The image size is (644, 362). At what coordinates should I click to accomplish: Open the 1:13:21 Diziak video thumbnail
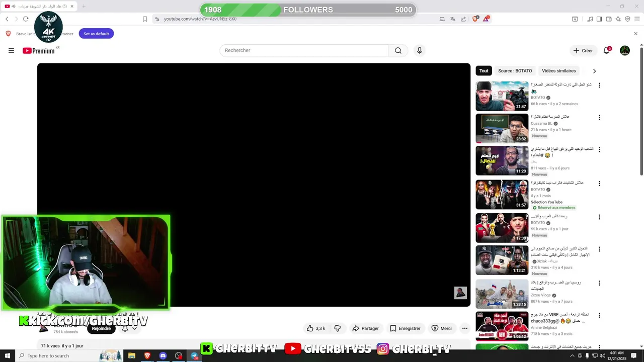click(502, 260)
